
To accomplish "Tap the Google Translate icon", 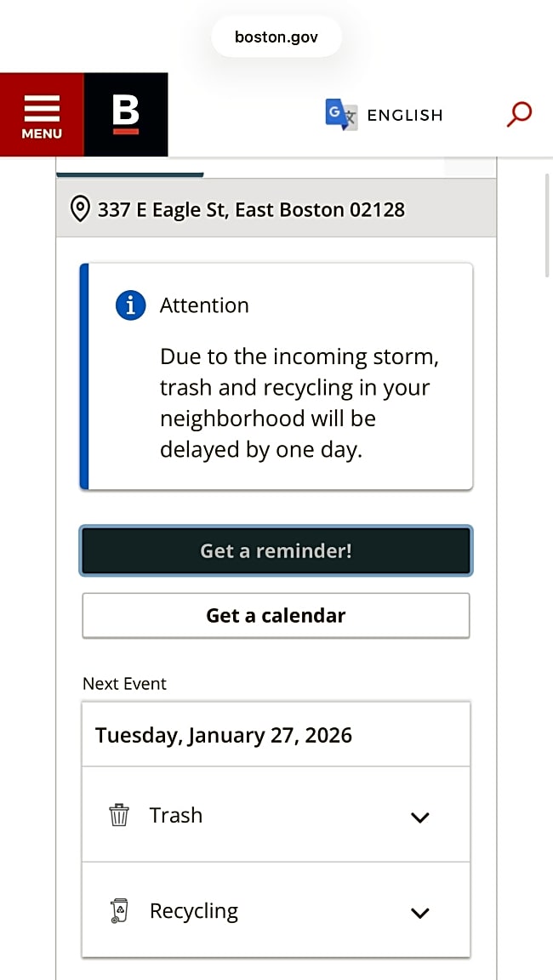I will (x=341, y=115).
